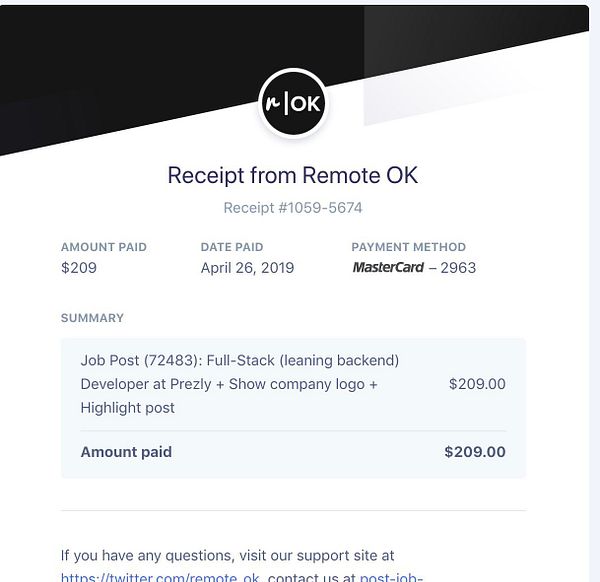Image resolution: width=600 pixels, height=582 pixels.
Task: Click the Remote OK round logo
Action: point(292,105)
